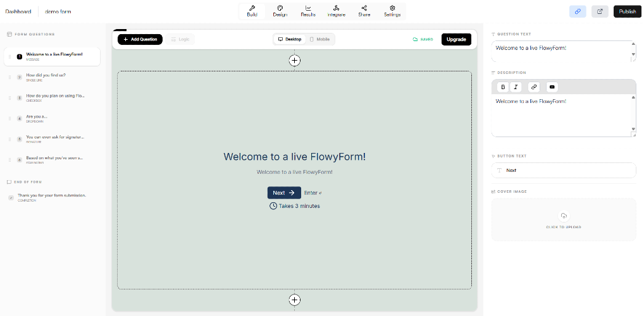Toggle Bold in description editor
This screenshot has height=316, width=644.
503,87
